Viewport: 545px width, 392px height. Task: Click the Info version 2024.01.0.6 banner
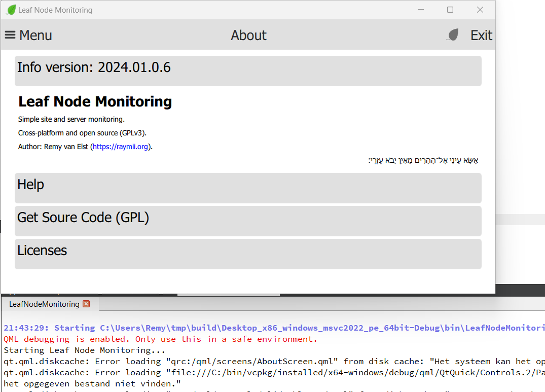pos(248,70)
